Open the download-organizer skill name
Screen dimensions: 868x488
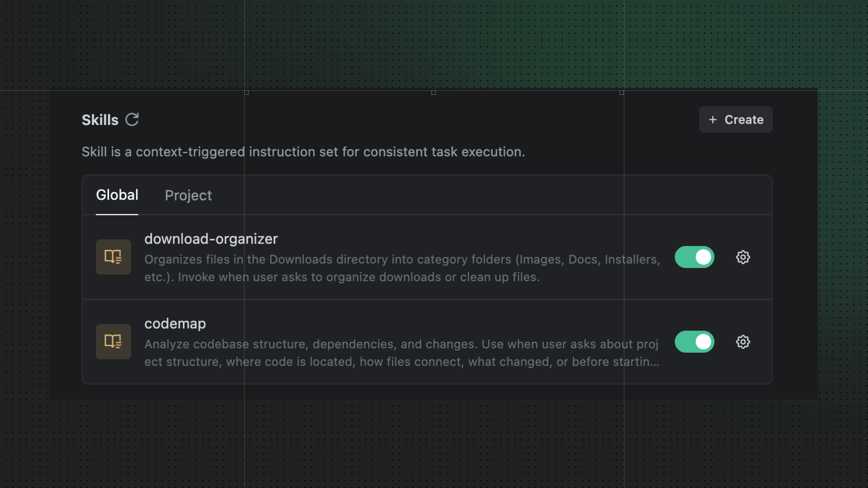[211, 239]
